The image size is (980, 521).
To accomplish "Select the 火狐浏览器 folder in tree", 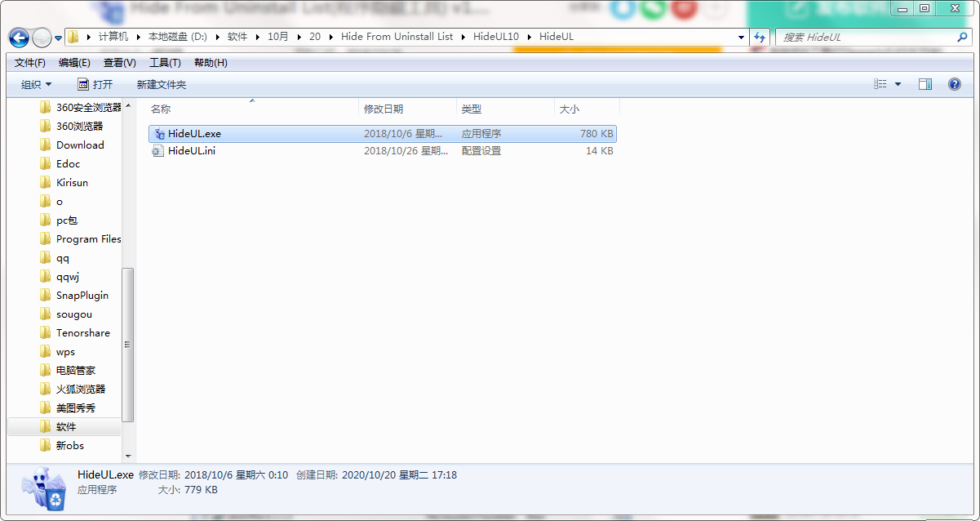I will 73,389.
